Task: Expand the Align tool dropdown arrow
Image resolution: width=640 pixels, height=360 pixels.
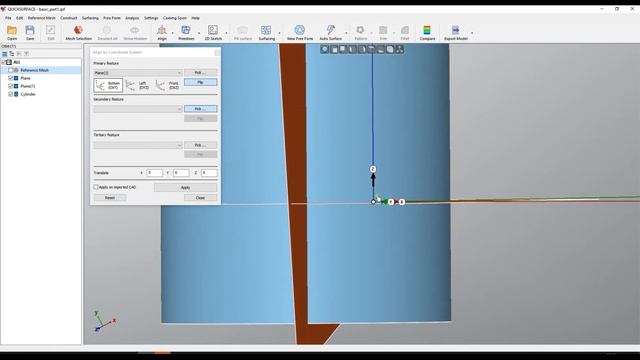Action: pos(172,33)
